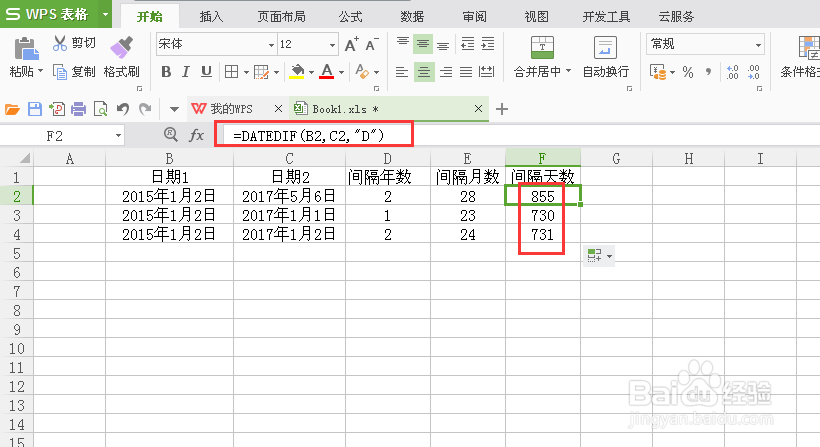Open the 插入 (Insert) ribbon tab
This screenshot has height=447, width=820.
[x=211, y=17]
